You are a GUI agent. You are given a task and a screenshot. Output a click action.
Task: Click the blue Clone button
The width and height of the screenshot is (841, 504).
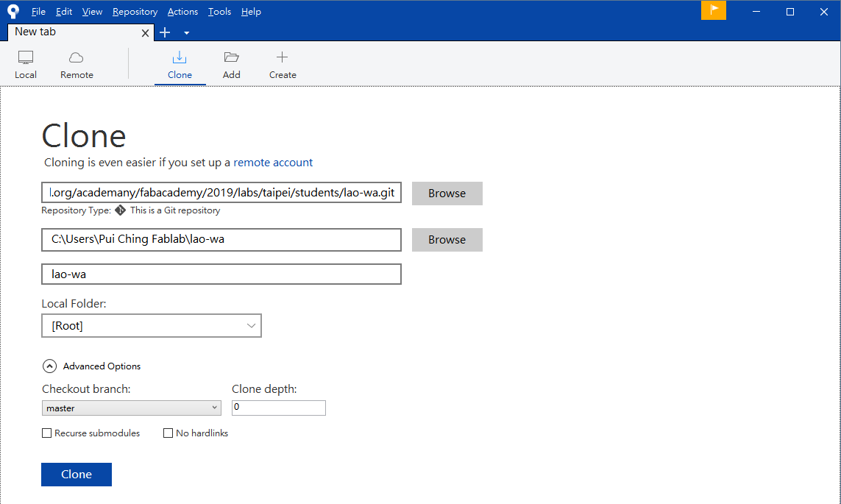pyautogui.click(x=77, y=475)
